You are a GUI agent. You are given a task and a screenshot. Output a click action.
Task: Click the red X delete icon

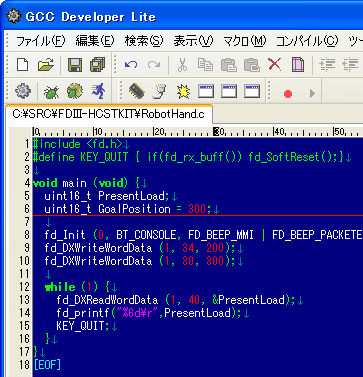pyautogui.click(x=274, y=64)
